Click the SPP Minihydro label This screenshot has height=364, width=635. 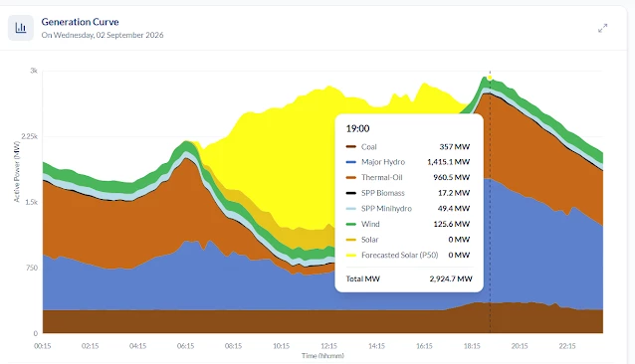[x=386, y=209]
